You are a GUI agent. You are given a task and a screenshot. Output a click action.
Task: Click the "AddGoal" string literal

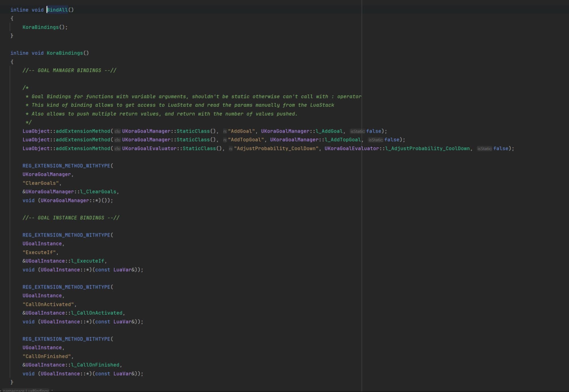click(241, 131)
